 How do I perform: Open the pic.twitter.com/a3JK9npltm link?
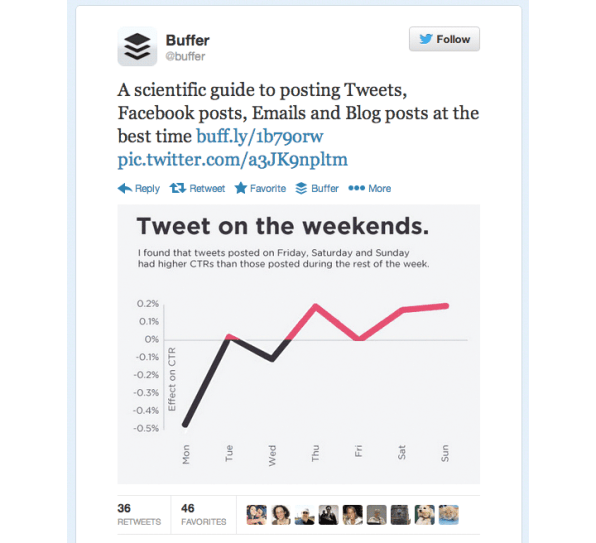(233, 159)
